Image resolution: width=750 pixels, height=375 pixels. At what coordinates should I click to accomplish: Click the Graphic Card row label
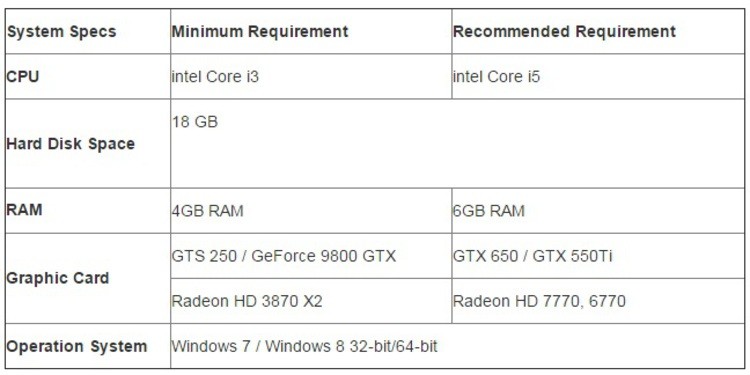tap(58, 278)
